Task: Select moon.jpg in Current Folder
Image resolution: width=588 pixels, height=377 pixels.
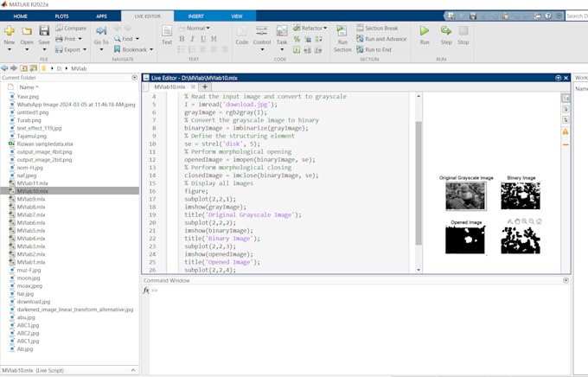Action: tap(29, 278)
